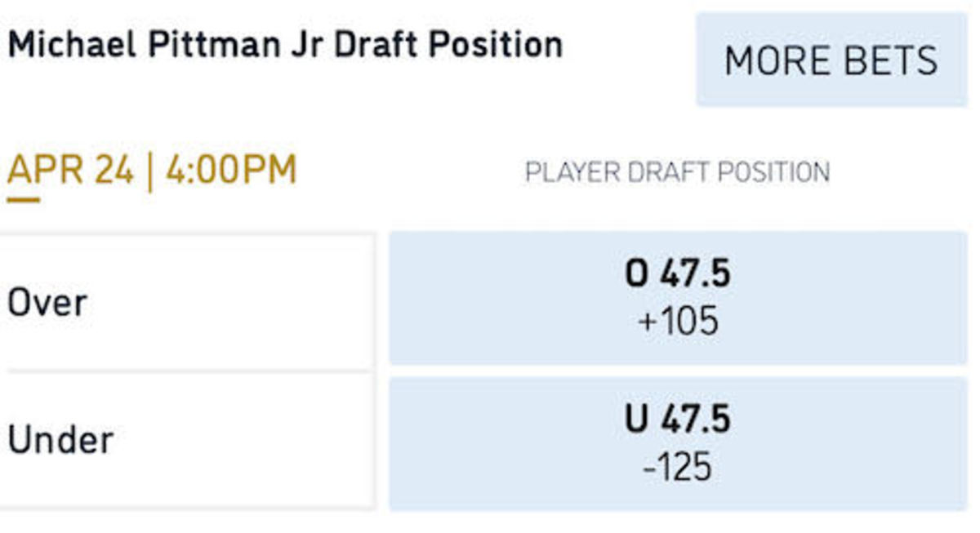Viewport: 980px width, 533px height.
Task: Click the 4:00PM event time
Action: 231,171
